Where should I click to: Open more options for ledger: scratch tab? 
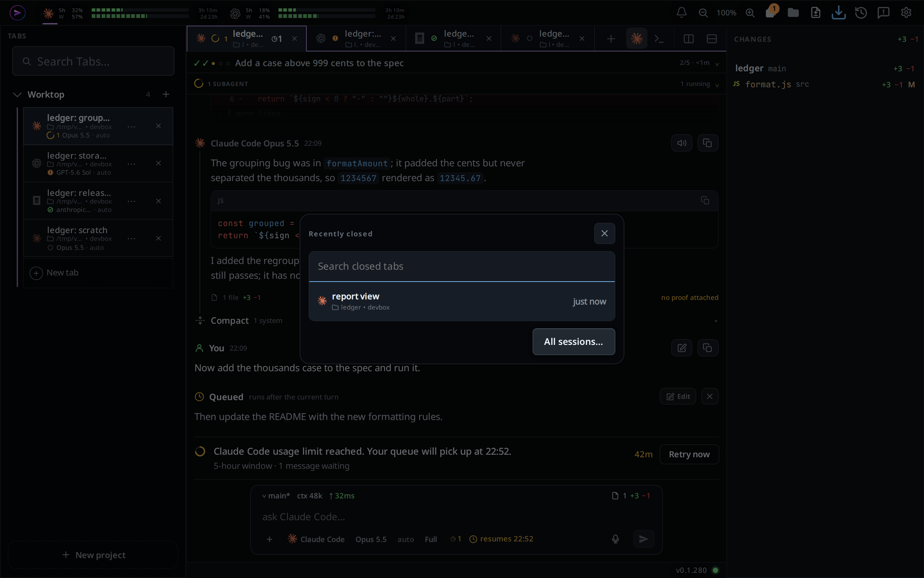tap(131, 239)
